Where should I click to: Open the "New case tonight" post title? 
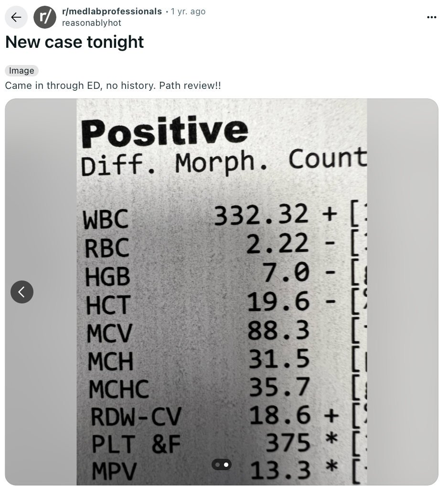point(75,42)
